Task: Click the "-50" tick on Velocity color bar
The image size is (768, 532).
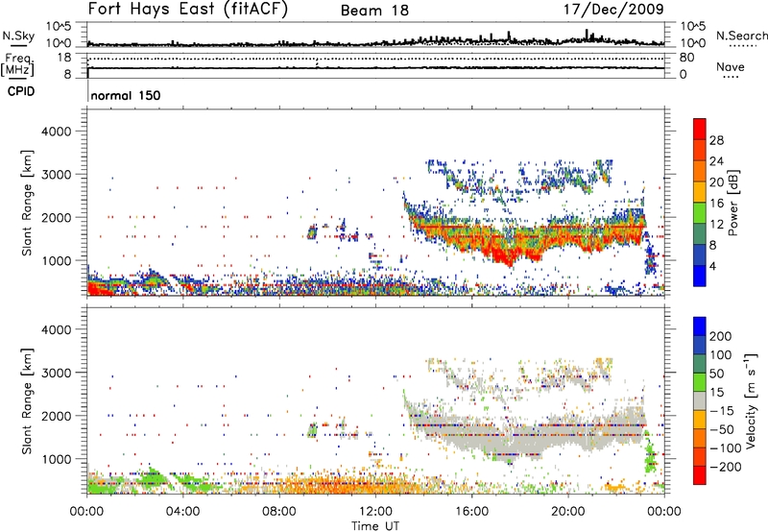Action: pos(721,430)
